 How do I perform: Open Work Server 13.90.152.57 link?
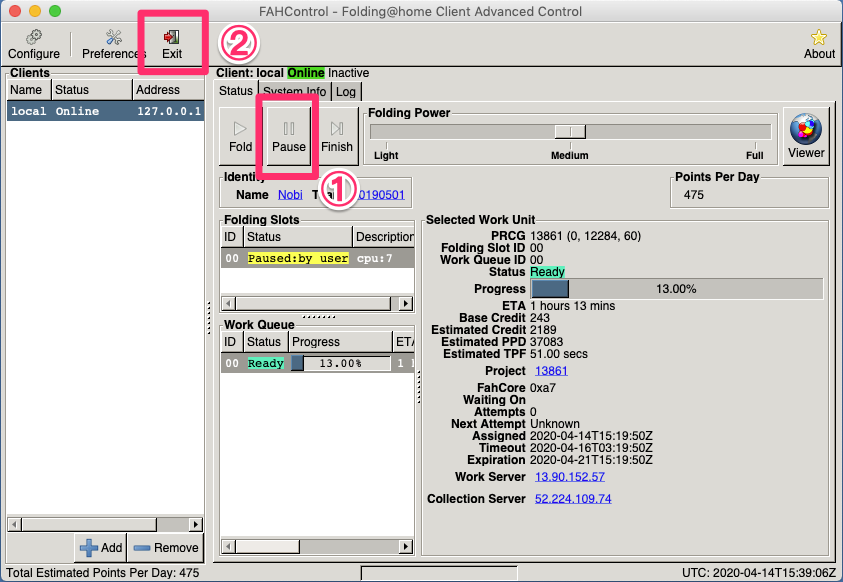[569, 477]
